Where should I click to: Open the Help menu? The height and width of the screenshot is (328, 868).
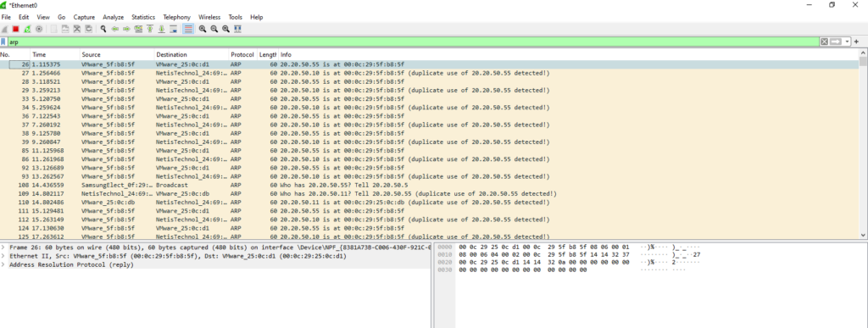pyautogui.click(x=256, y=17)
